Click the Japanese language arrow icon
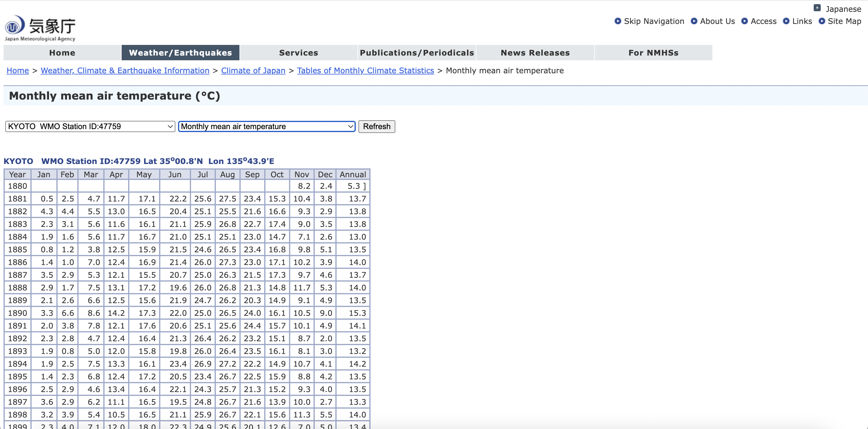 817,8
